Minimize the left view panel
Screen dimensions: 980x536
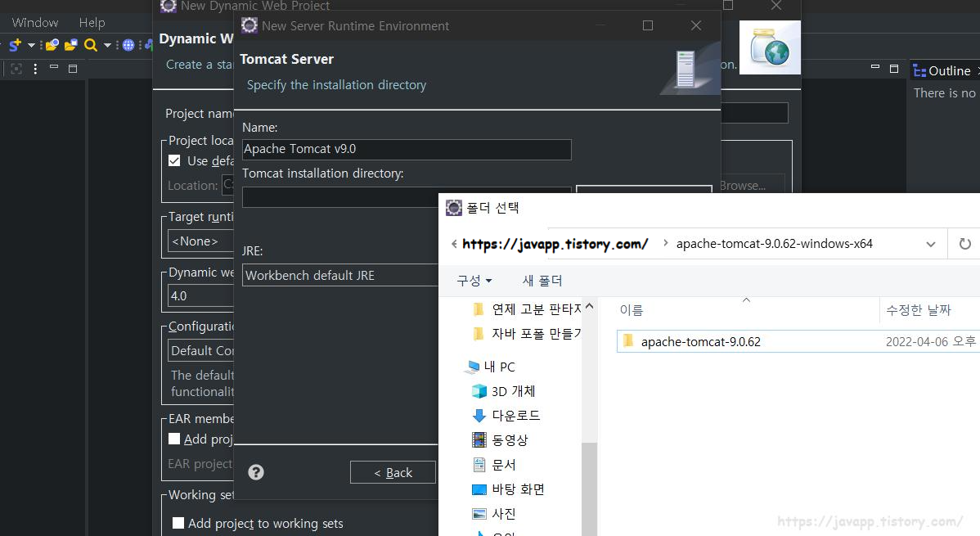[54, 67]
